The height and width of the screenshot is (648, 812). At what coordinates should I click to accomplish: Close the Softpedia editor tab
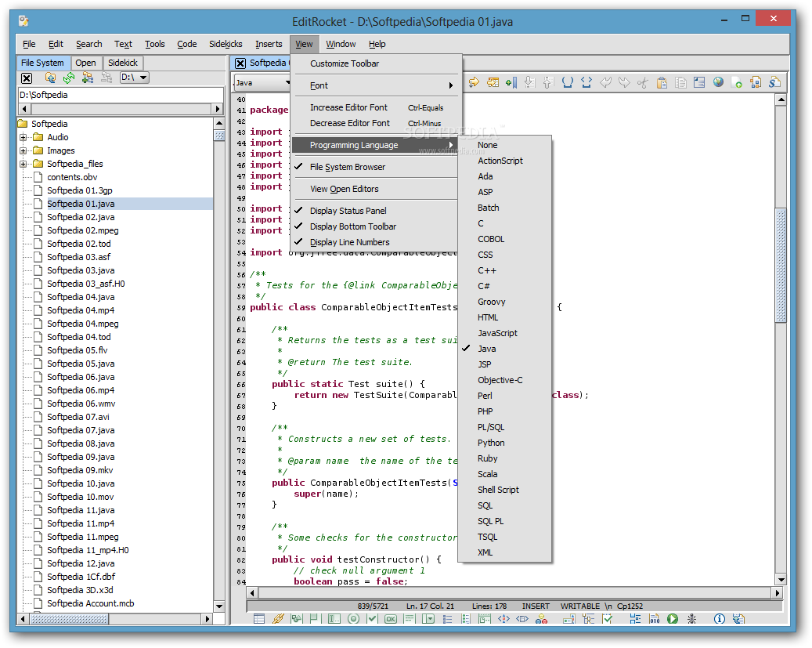tap(240, 63)
